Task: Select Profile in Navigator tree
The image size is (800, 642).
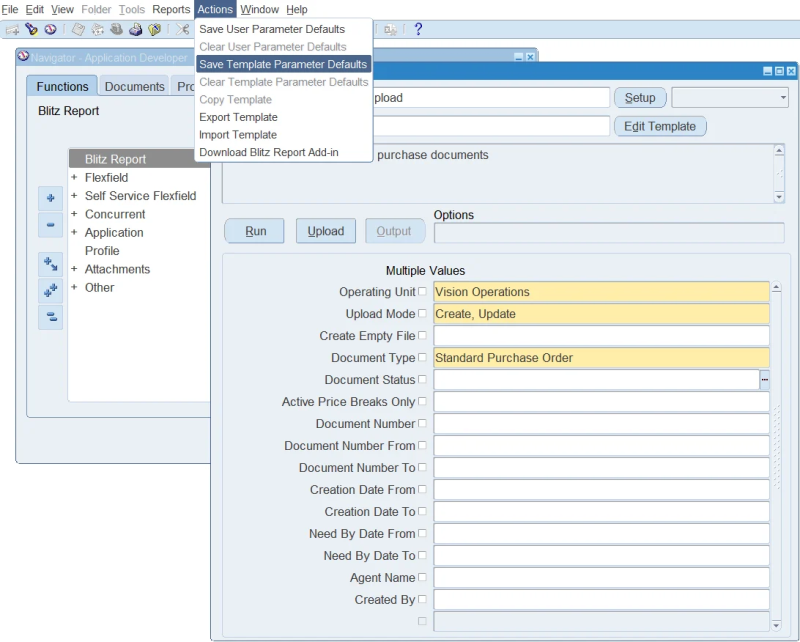Action: coord(102,251)
